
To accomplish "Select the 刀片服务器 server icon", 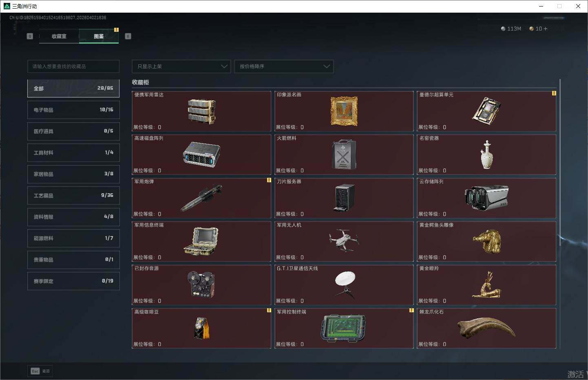I will [x=344, y=198].
